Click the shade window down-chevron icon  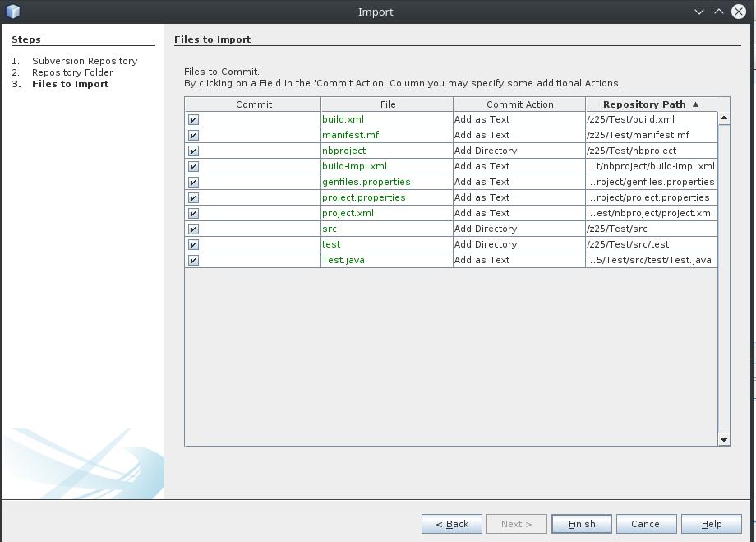pos(699,12)
